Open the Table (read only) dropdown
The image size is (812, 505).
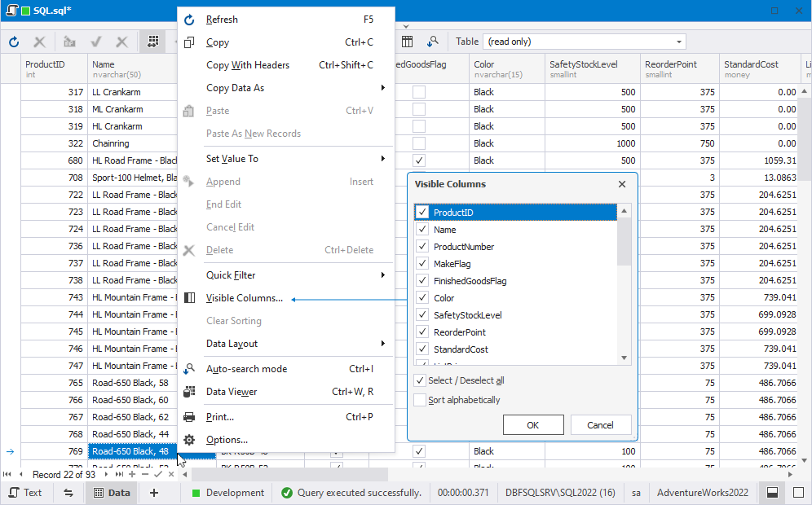585,42
